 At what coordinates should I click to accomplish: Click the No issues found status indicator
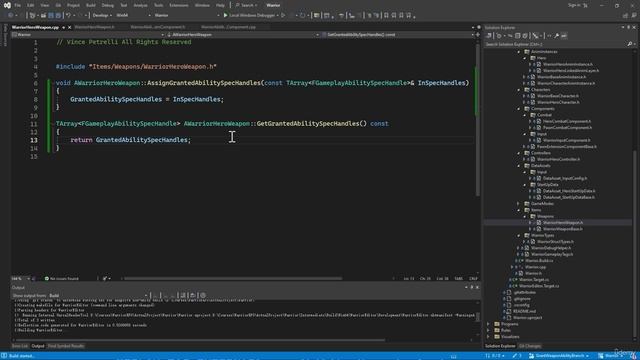[x=62, y=279]
